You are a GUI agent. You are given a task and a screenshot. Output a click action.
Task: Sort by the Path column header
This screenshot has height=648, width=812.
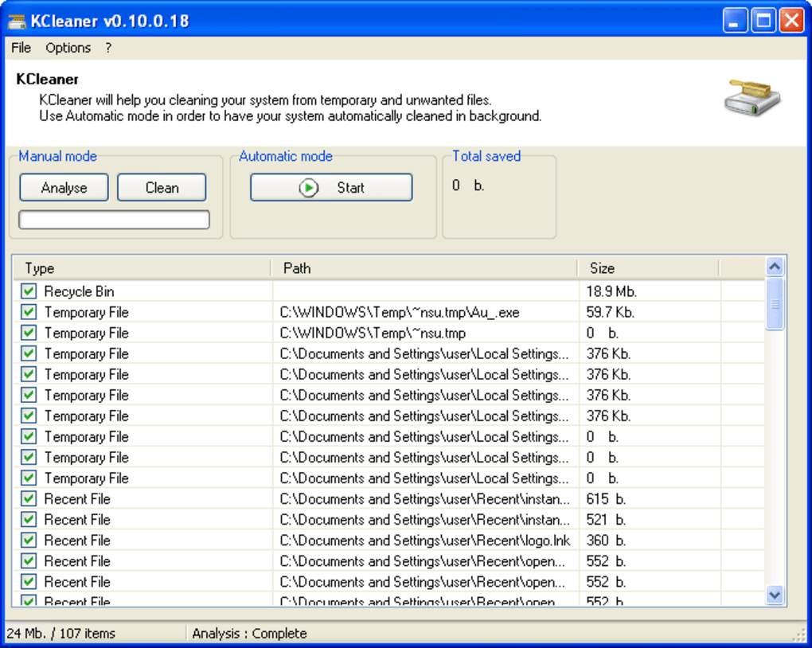[424, 268]
